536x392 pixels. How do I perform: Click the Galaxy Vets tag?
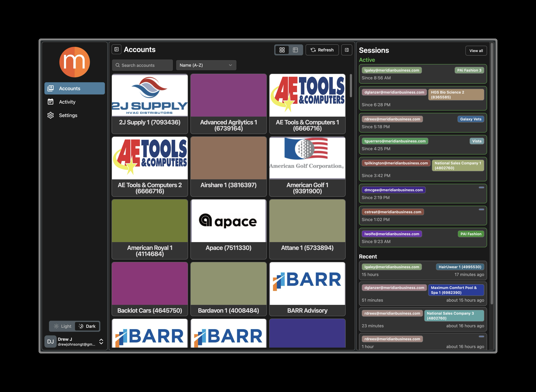(471, 119)
